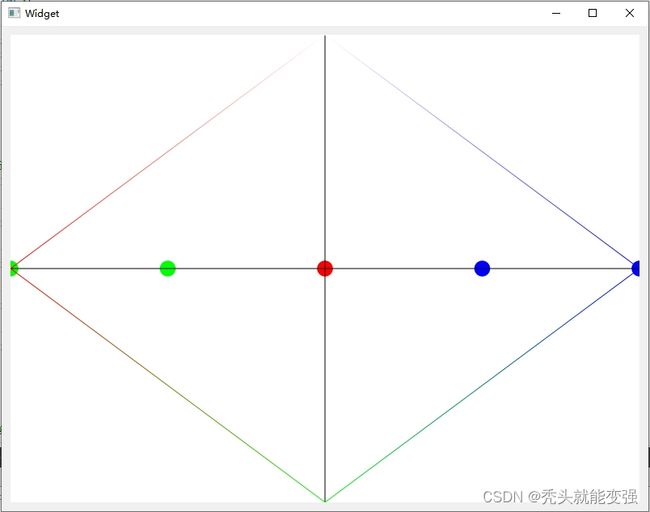Viewport: 650px width, 512px height.
Task: Minimize the Widget window
Action: point(556,13)
